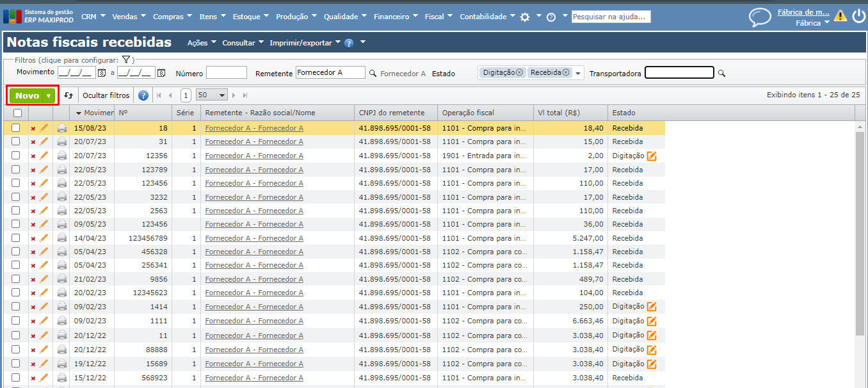Click the refresh icon beside Novo
Screen dimensions: 868x388
[68, 95]
